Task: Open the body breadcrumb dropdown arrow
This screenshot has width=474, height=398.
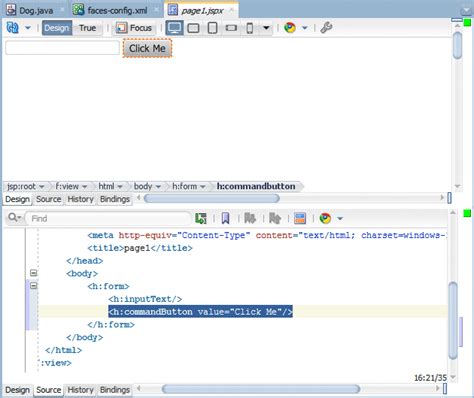Action: pos(158,187)
